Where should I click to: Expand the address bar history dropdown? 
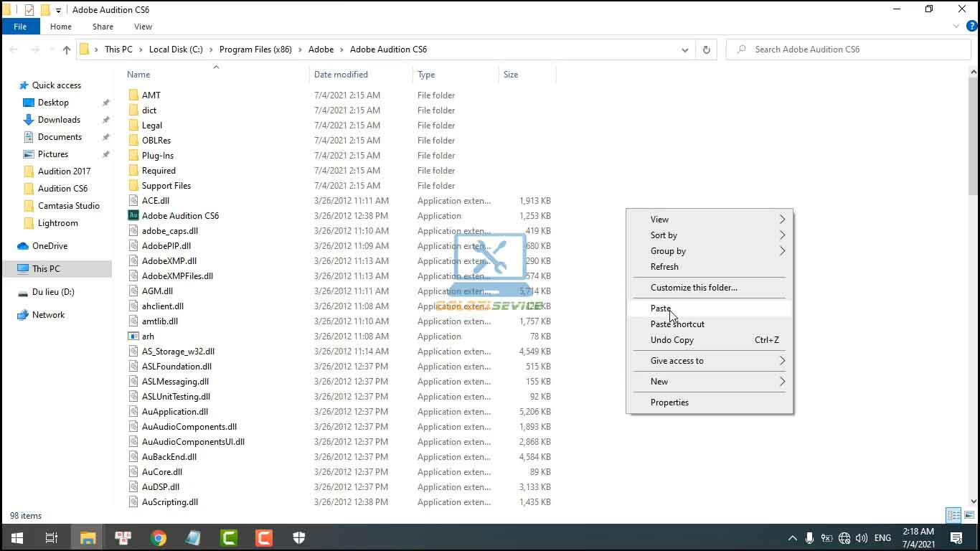click(684, 50)
